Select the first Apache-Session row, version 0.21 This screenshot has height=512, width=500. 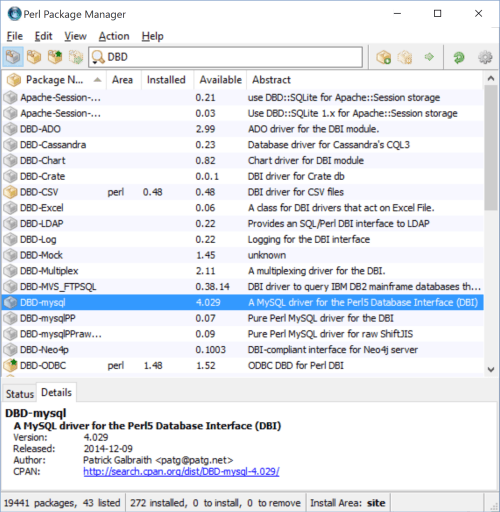pyautogui.click(x=243, y=97)
